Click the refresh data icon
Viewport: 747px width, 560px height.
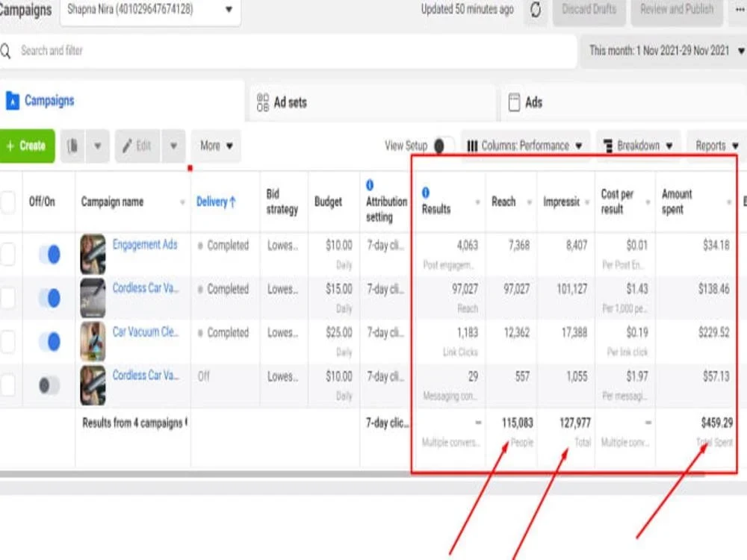pyautogui.click(x=536, y=10)
